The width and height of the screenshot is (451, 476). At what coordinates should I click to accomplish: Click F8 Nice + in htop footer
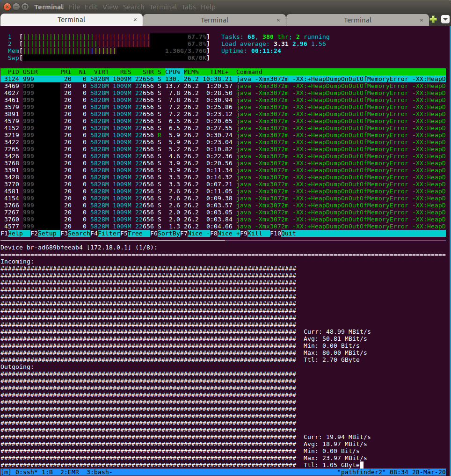(x=225, y=234)
